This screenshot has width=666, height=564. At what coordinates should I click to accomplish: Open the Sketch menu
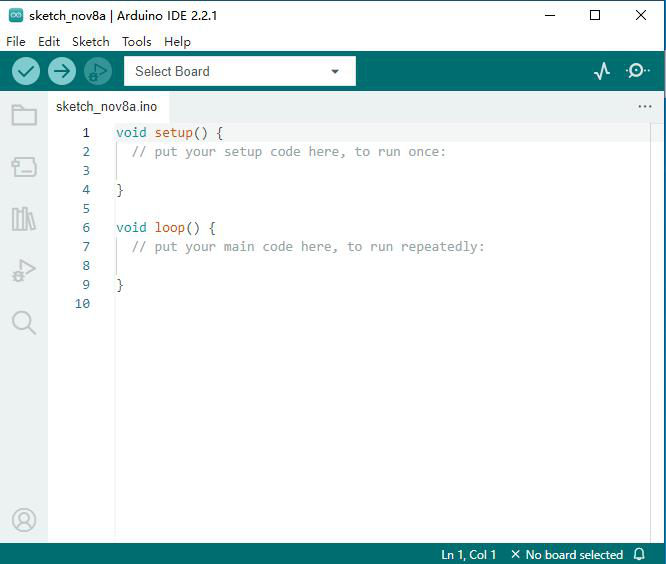[x=90, y=42]
